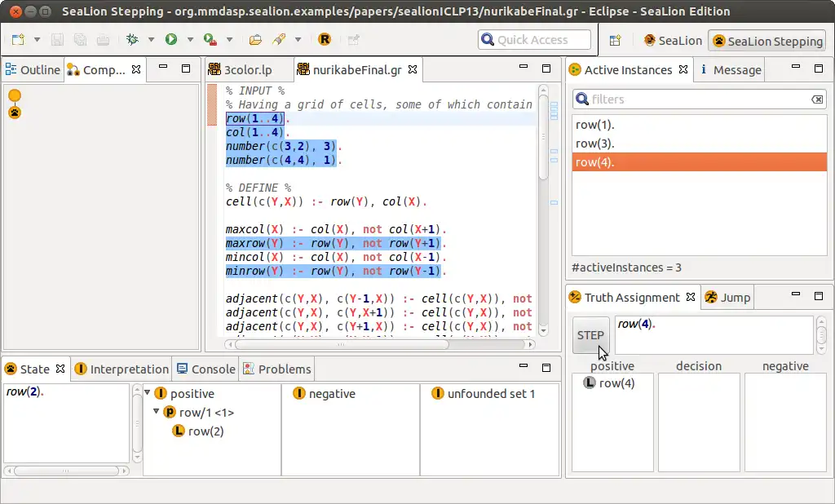Open the Debug button dropdown arrow
This screenshot has height=504, width=835.
pyautogui.click(x=151, y=39)
